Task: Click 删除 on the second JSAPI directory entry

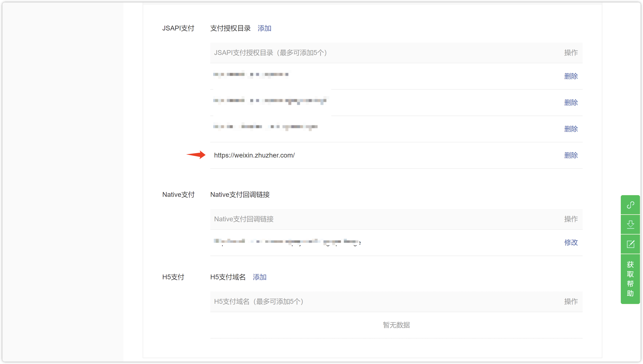Action: [571, 103]
